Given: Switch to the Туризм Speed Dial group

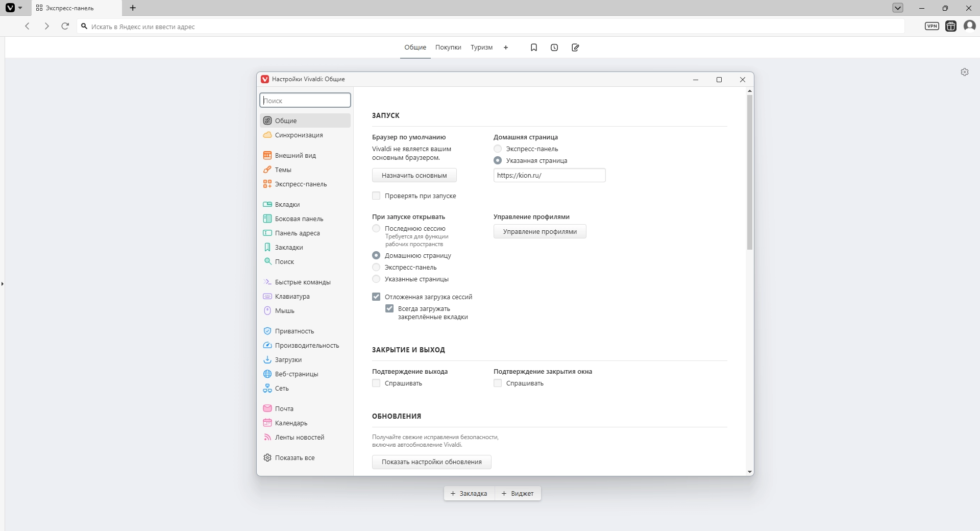Looking at the screenshot, I should click(482, 47).
